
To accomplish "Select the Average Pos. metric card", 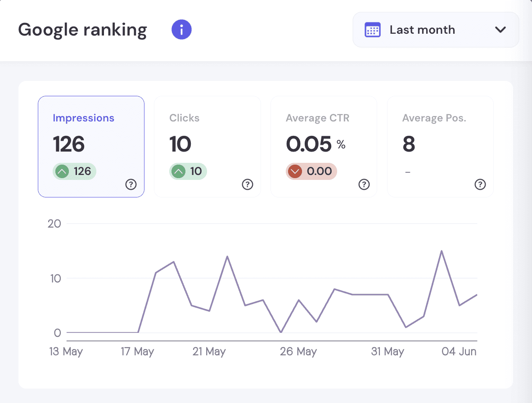I will 440,147.
